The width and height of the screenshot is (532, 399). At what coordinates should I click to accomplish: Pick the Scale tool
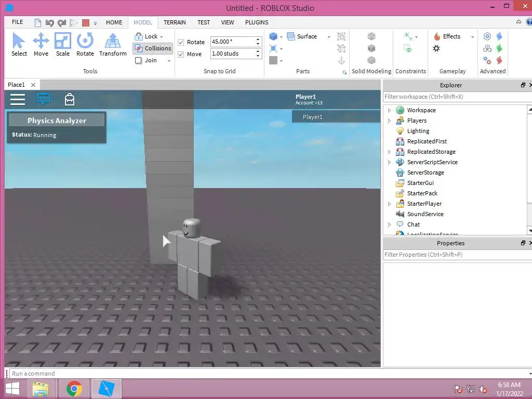[63, 45]
